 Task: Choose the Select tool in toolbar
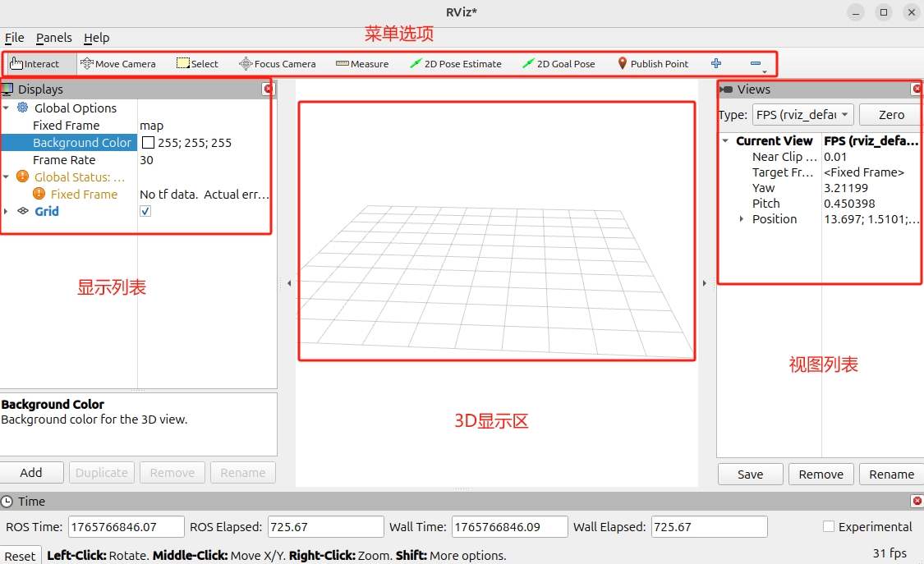point(197,64)
